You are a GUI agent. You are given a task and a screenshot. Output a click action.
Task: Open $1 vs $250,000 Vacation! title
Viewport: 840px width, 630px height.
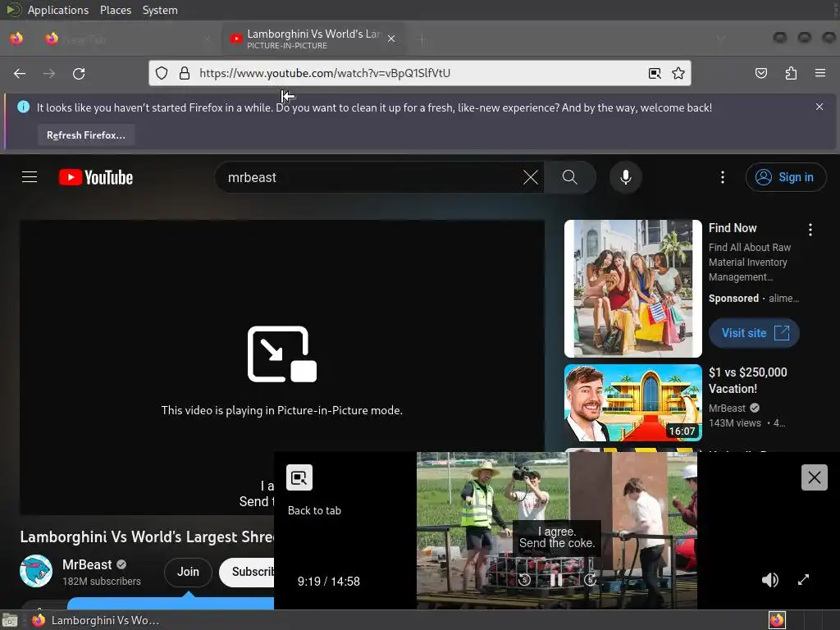[x=748, y=381]
